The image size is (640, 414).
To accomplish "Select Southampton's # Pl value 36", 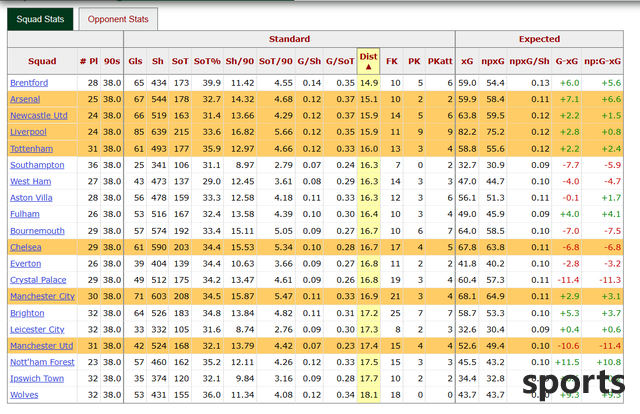I will pyautogui.click(x=93, y=165).
